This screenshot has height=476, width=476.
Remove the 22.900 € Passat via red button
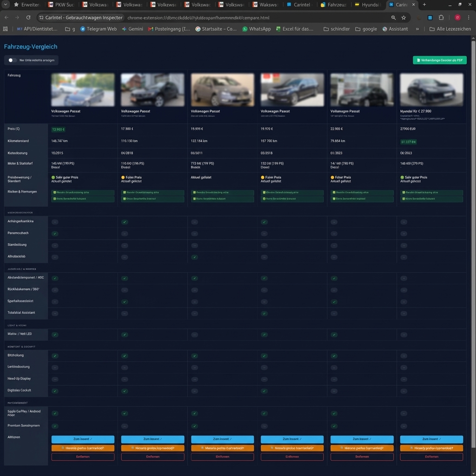coord(362,456)
